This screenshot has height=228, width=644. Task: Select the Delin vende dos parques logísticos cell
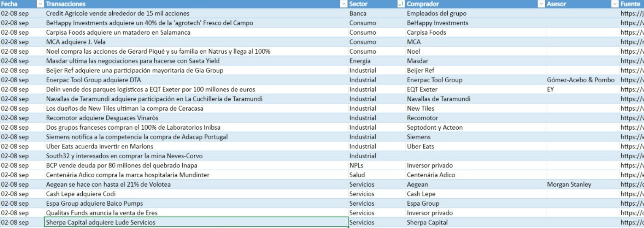click(196, 90)
